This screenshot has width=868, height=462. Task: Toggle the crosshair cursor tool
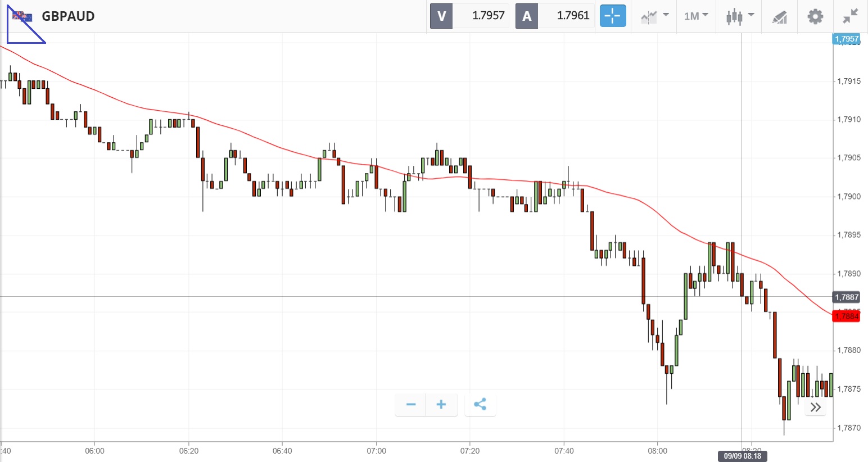612,16
